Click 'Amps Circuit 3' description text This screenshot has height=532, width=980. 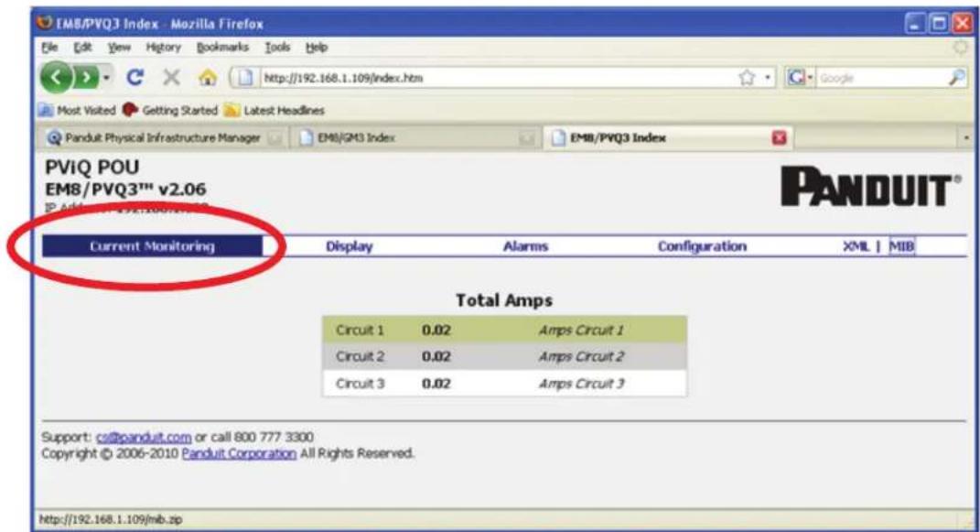tap(581, 384)
